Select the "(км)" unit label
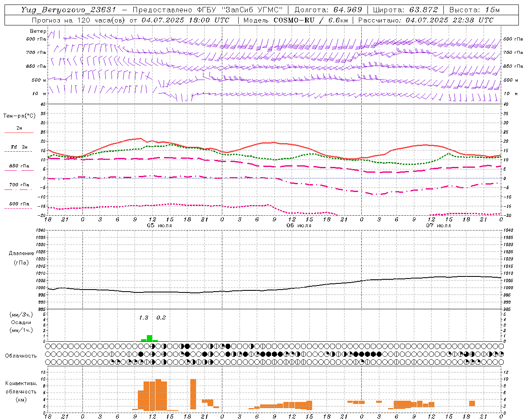Viewport: 525px width, 420px height. tap(21, 399)
